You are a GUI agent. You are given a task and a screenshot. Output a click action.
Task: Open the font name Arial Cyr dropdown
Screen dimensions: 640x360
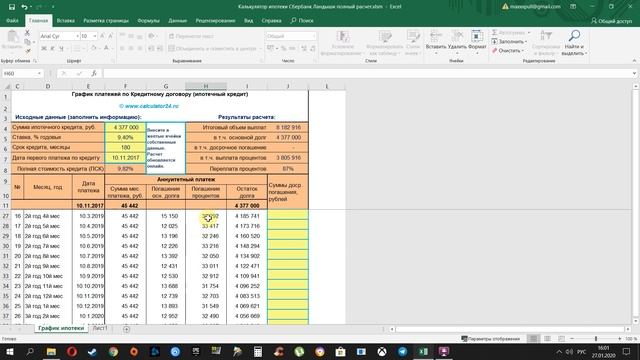pyautogui.click(x=77, y=36)
